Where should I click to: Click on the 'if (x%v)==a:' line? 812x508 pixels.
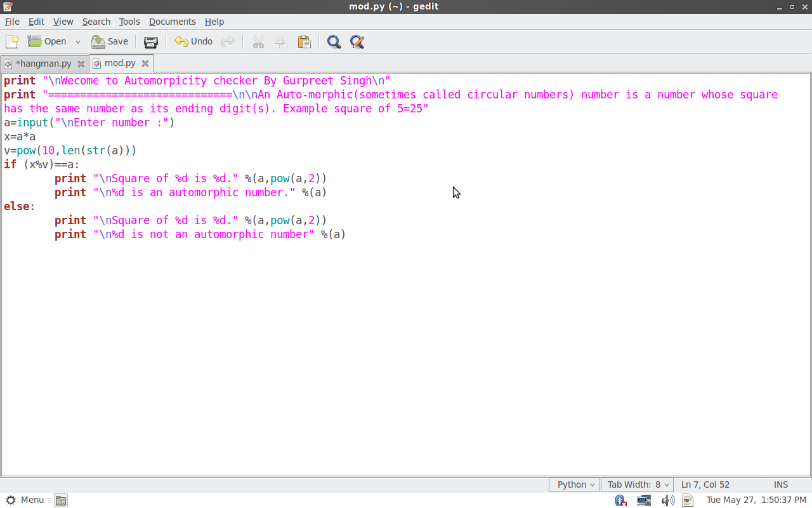point(42,164)
